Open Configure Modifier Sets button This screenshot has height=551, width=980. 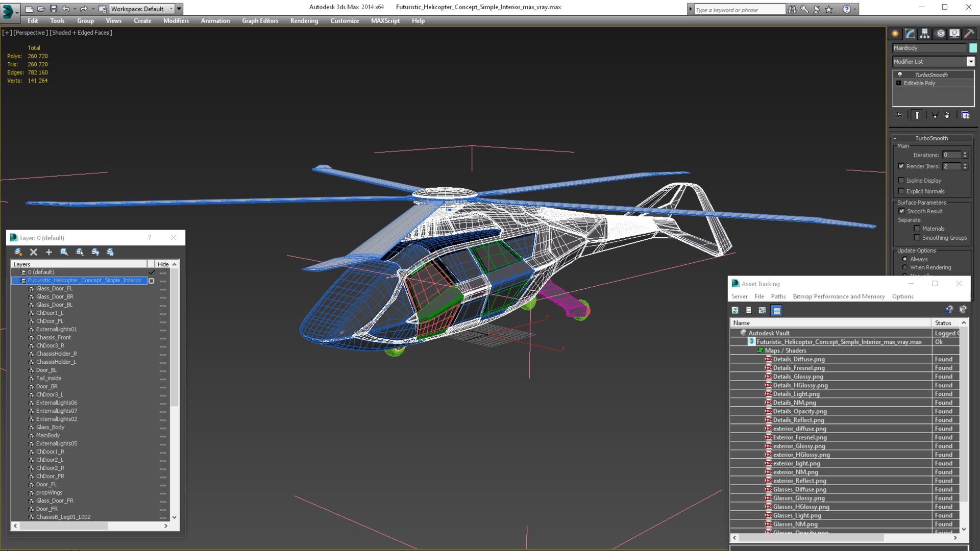(x=965, y=115)
